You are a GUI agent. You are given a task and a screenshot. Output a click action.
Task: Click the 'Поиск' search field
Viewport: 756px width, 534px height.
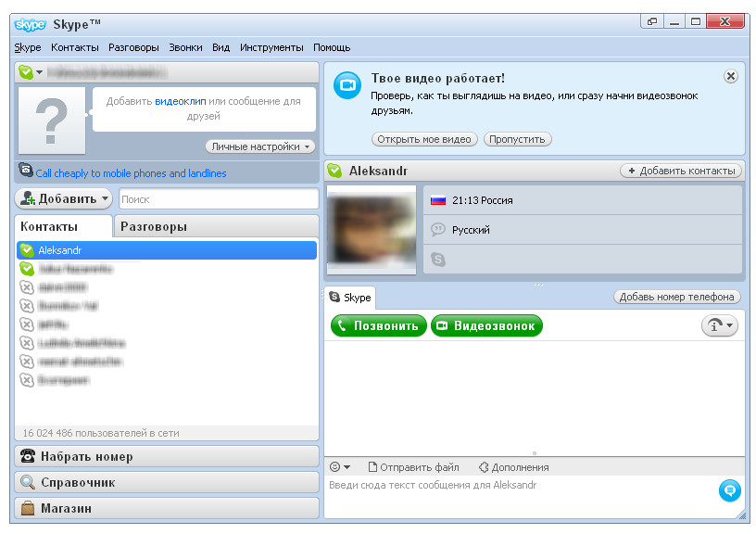point(219,199)
